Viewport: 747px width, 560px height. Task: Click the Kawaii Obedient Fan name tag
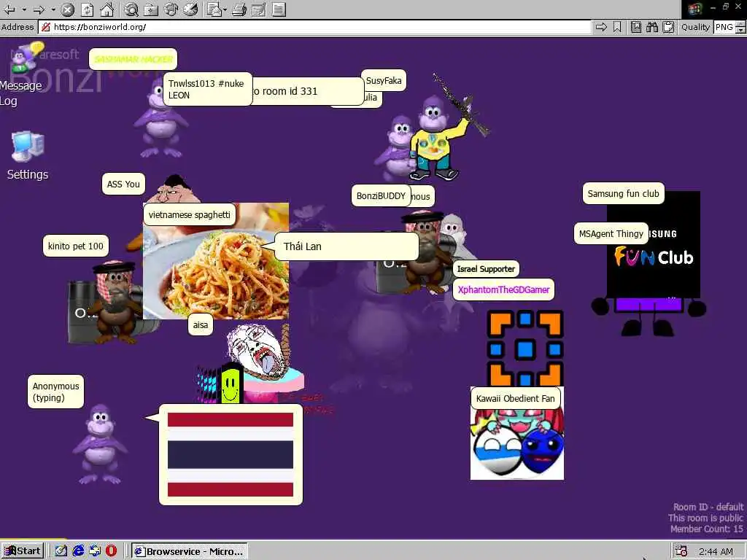point(516,399)
